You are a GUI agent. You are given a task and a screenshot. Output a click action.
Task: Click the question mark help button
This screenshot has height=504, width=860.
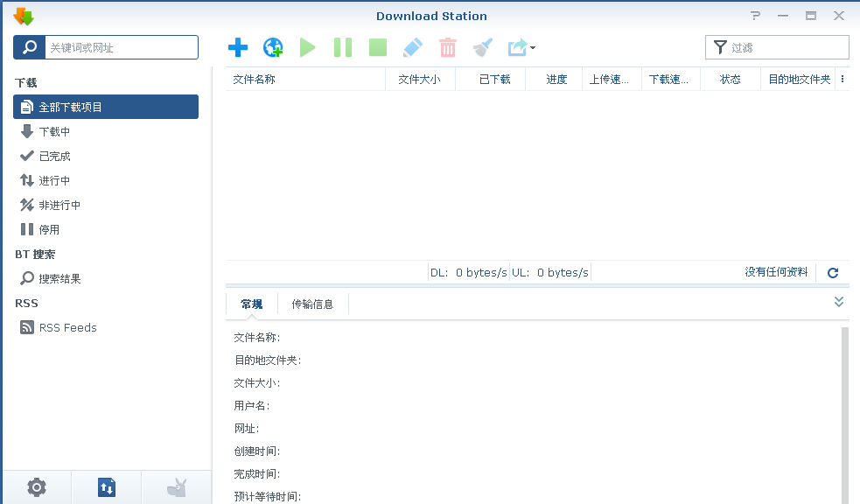[755, 16]
